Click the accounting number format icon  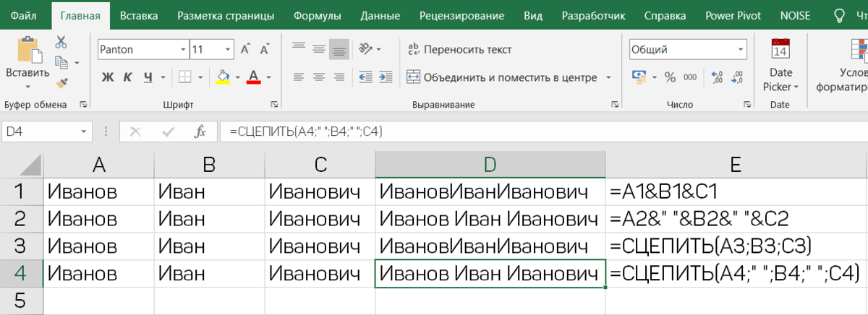[638, 77]
